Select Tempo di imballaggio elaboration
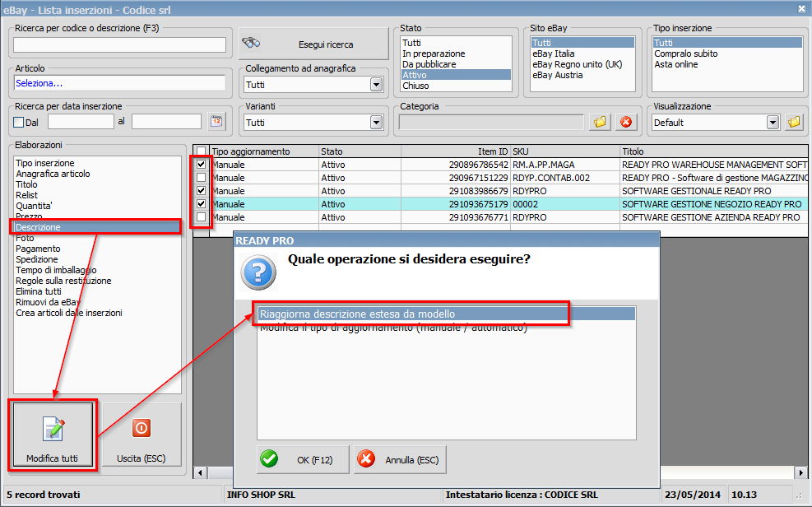This screenshot has width=812, height=507. (x=97, y=270)
